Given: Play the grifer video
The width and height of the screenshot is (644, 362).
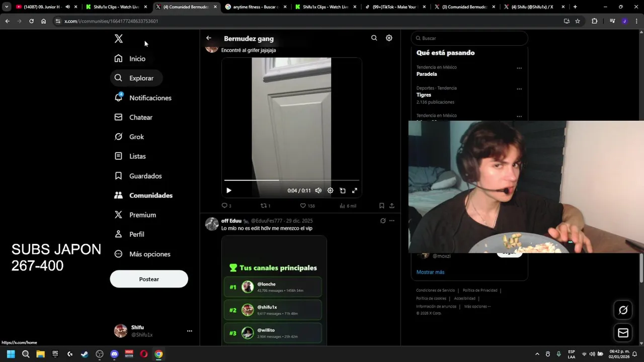Looking at the screenshot, I should [x=229, y=191].
